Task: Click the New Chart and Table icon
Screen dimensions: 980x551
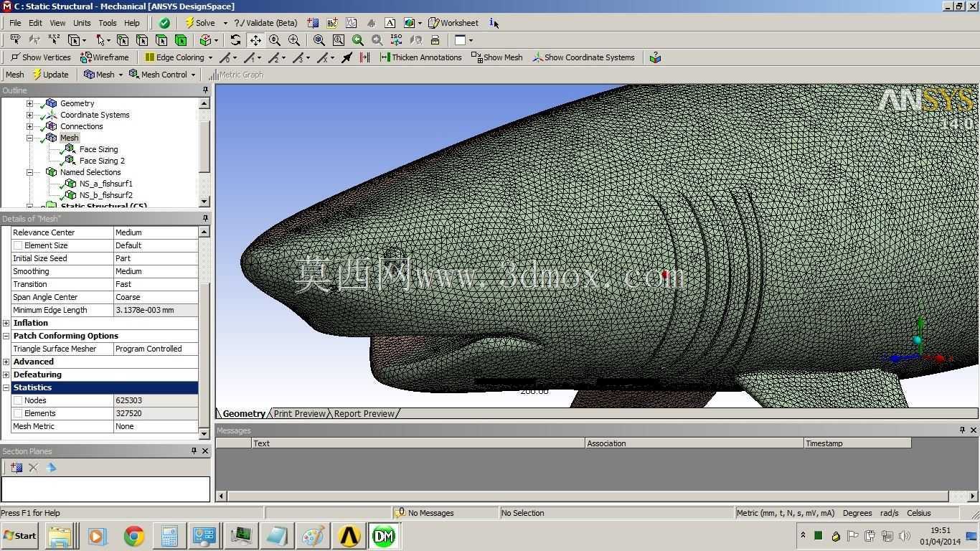Action: [x=352, y=23]
